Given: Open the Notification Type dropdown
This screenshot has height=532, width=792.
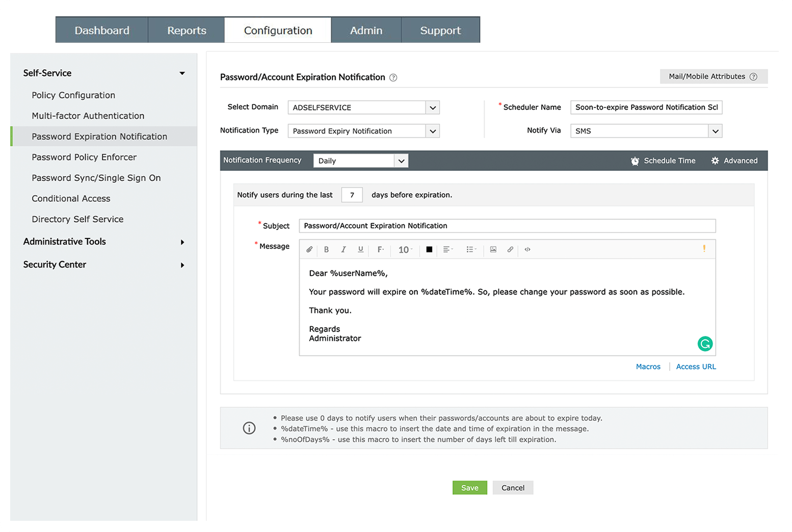Looking at the screenshot, I should tap(363, 131).
